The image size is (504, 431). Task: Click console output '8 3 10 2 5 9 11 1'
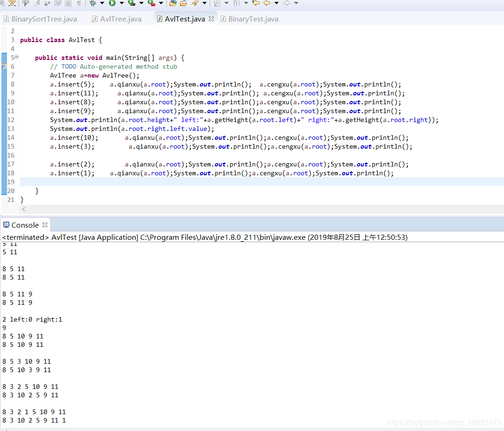click(x=34, y=420)
